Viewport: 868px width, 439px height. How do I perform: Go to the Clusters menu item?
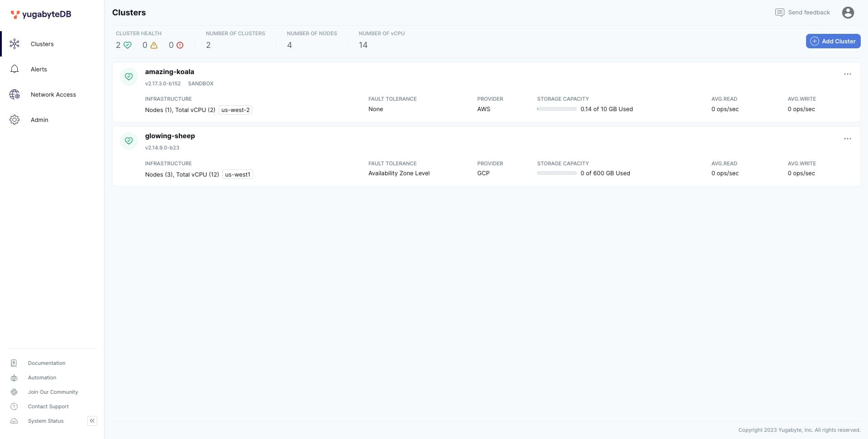(x=42, y=44)
